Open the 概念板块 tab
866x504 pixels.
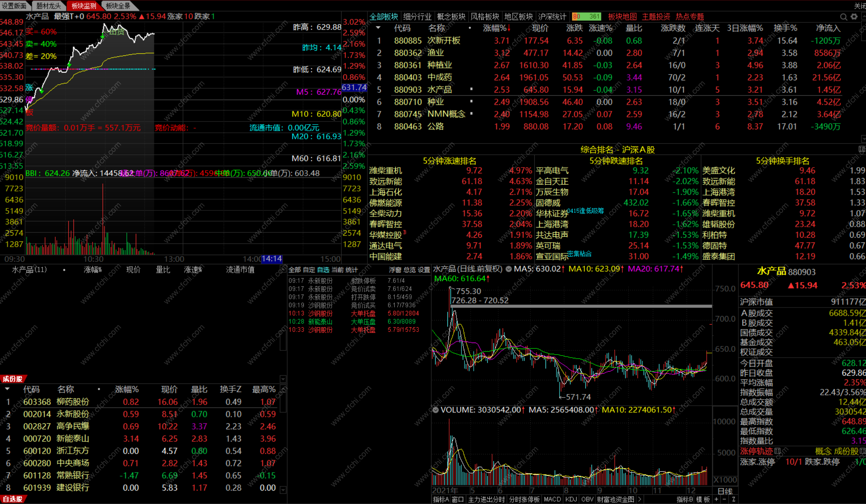coord(451,16)
